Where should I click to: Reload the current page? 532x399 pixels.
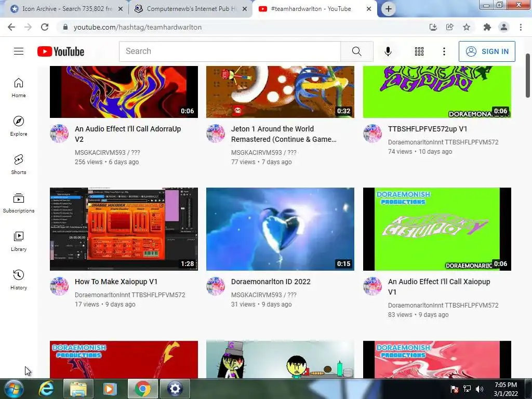pyautogui.click(x=45, y=27)
